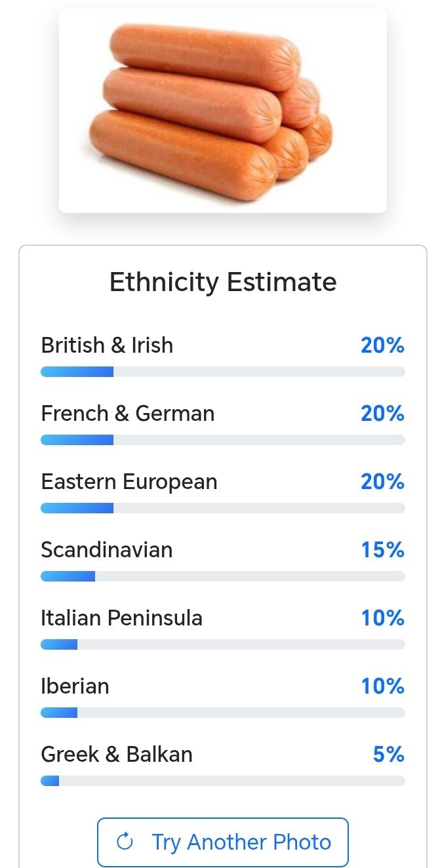Click the Iberian label text
The image size is (442, 868).
click(75, 686)
